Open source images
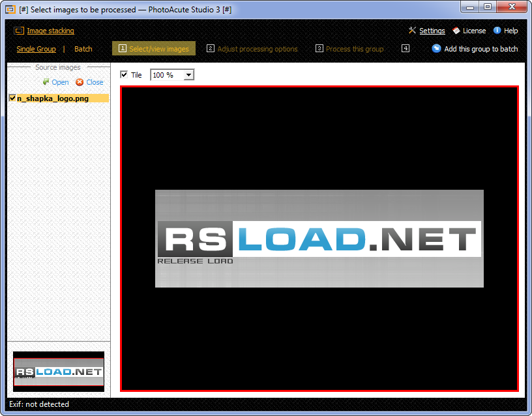Image resolution: width=532 pixels, height=416 pixels. pyautogui.click(x=60, y=82)
